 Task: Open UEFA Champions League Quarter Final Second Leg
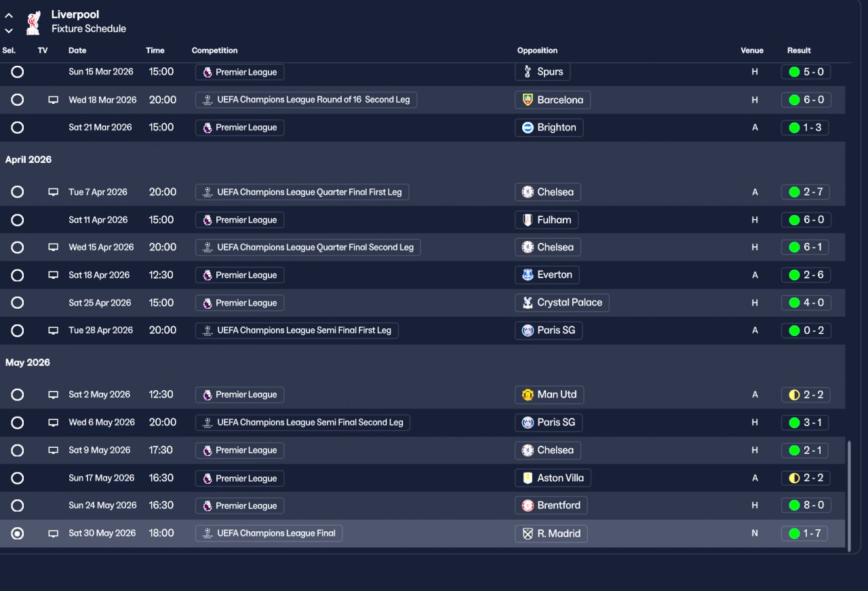[x=309, y=248]
